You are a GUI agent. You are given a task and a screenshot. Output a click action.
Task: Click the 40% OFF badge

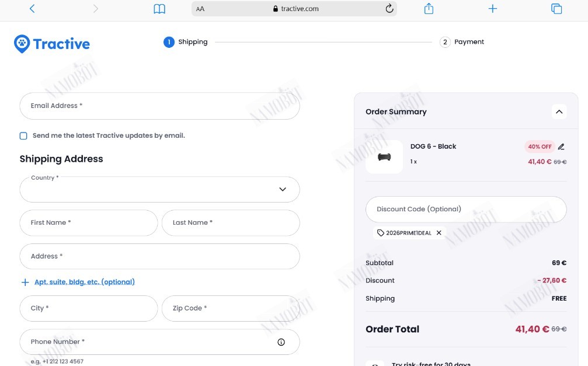tap(540, 147)
